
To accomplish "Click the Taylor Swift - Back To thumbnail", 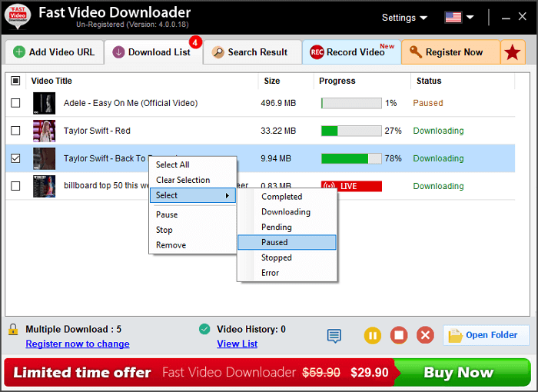I will (x=44, y=158).
